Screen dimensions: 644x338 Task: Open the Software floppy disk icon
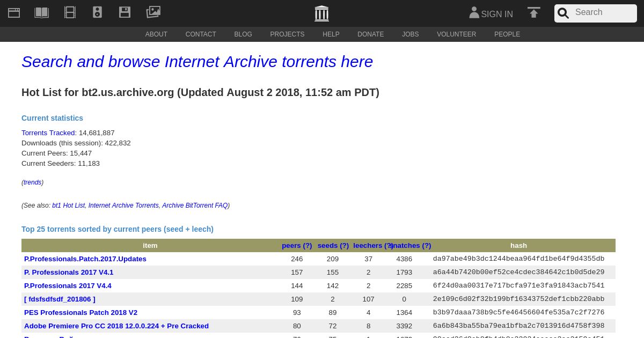click(x=125, y=12)
